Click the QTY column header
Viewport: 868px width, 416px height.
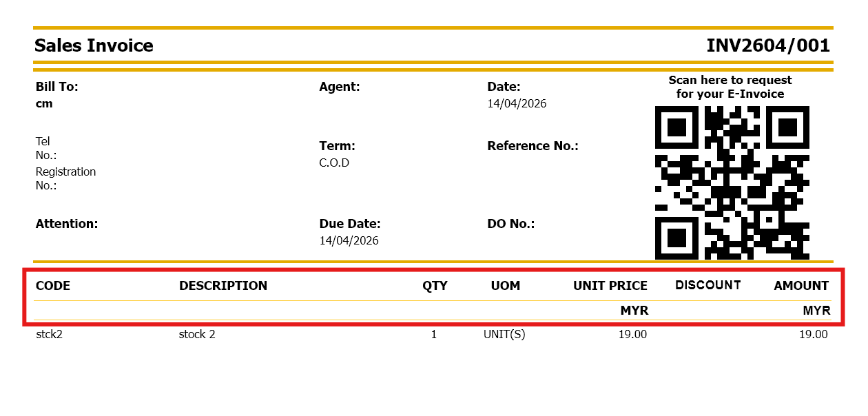pos(435,286)
